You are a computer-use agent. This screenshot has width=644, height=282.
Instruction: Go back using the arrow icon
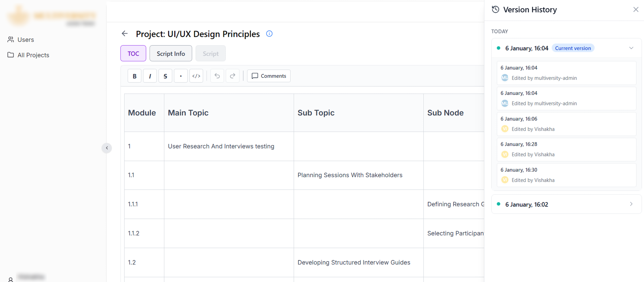pos(124,34)
